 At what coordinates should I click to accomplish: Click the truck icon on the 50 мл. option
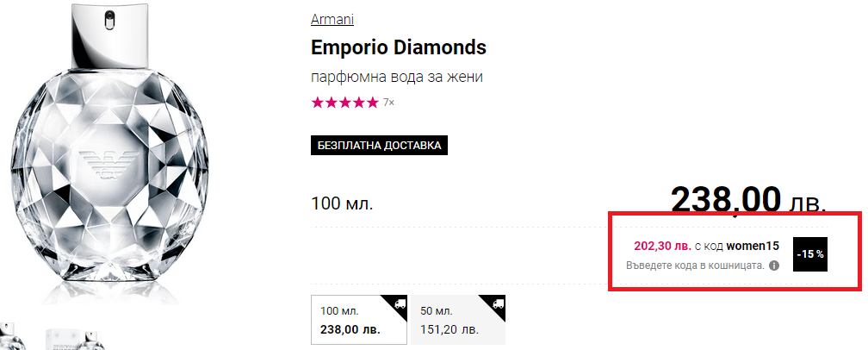coord(498,303)
